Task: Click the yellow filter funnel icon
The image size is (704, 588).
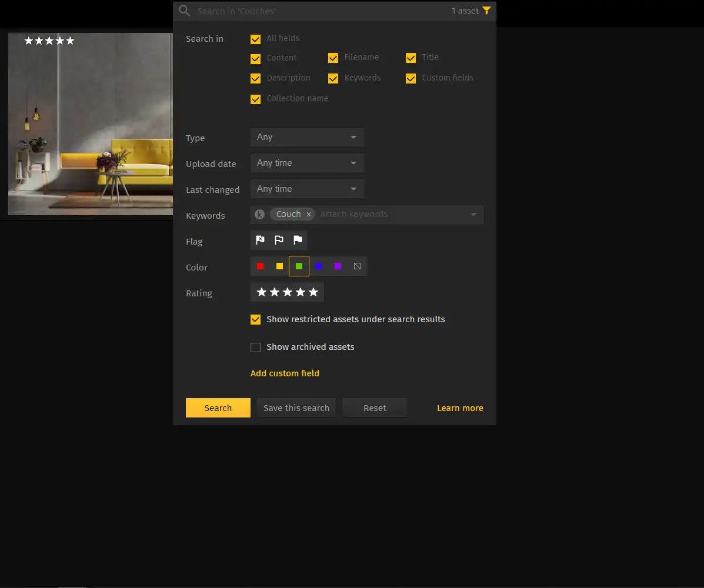Action: click(486, 10)
